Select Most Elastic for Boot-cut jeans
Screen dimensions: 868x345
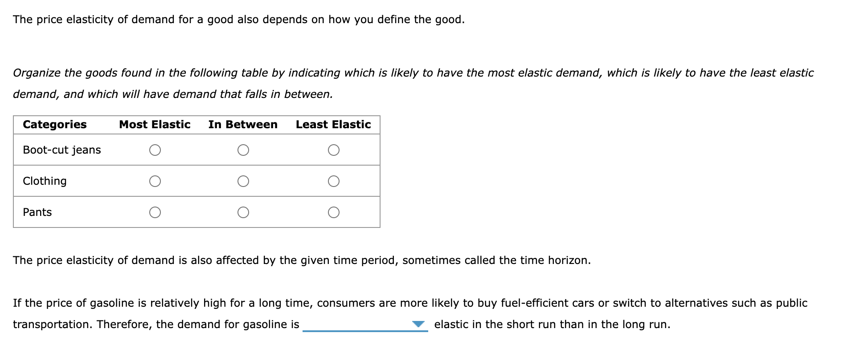(155, 150)
